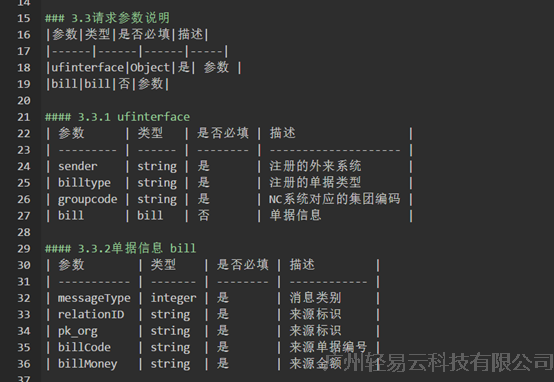The width and height of the screenshot is (554, 382).
Task: Click 'relationID' on line 33
Action: tap(91, 315)
